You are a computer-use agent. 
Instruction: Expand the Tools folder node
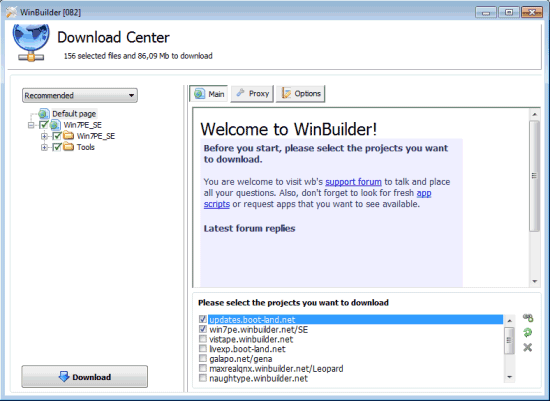pyautogui.click(x=44, y=147)
